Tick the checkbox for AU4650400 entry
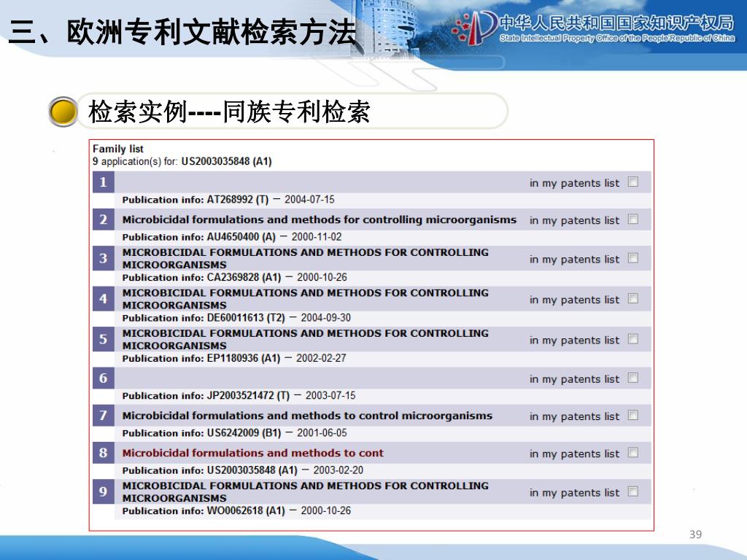 (x=632, y=219)
